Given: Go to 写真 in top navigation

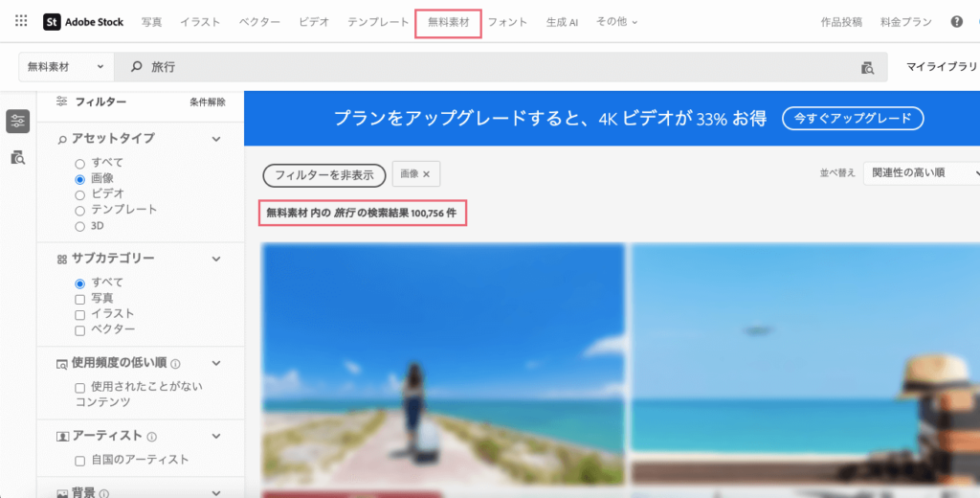Looking at the screenshot, I should click(151, 22).
